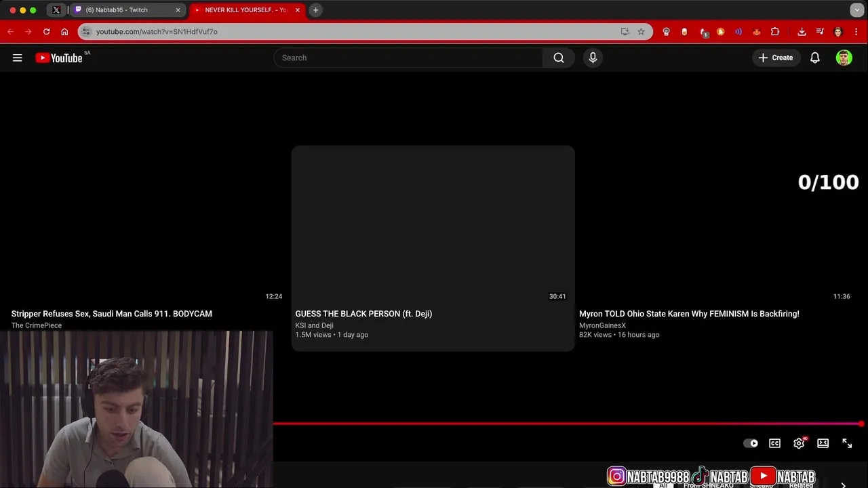Open the browser home page
The height and width of the screenshot is (488, 868).
click(64, 32)
